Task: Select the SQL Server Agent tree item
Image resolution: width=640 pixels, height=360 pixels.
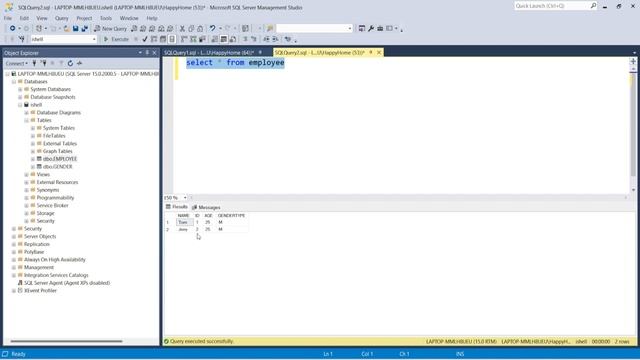Action: [67, 283]
